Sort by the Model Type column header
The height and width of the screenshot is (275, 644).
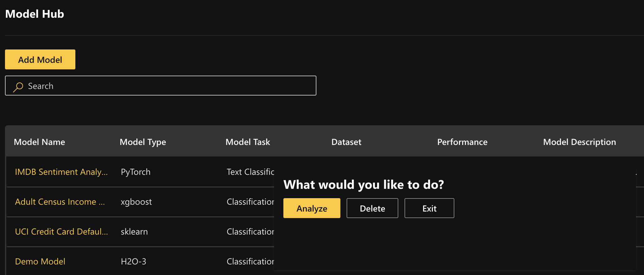143,142
